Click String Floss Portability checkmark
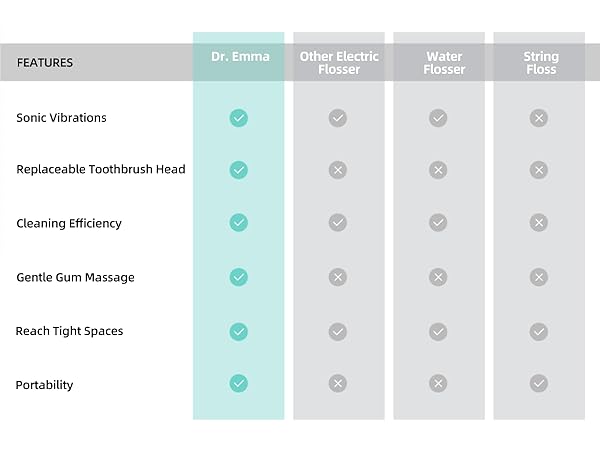Image resolution: width=600 pixels, height=450 pixels. pos(539,383)
